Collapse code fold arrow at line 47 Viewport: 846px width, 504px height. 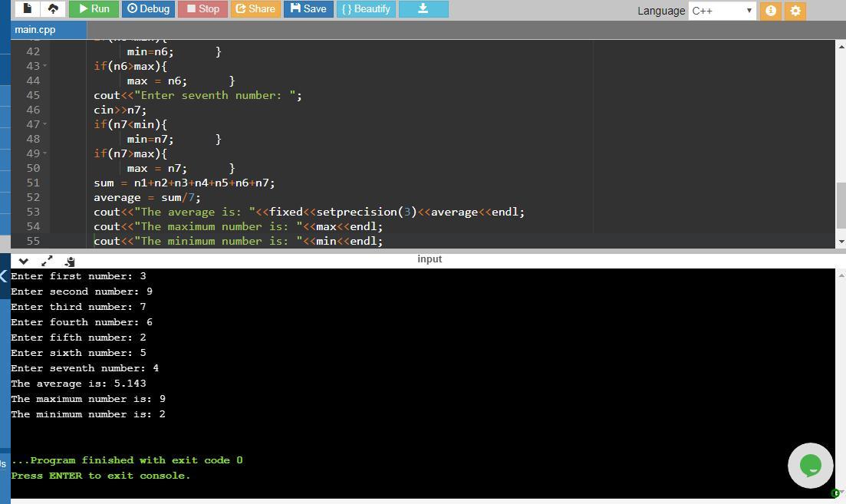[44, 124]
